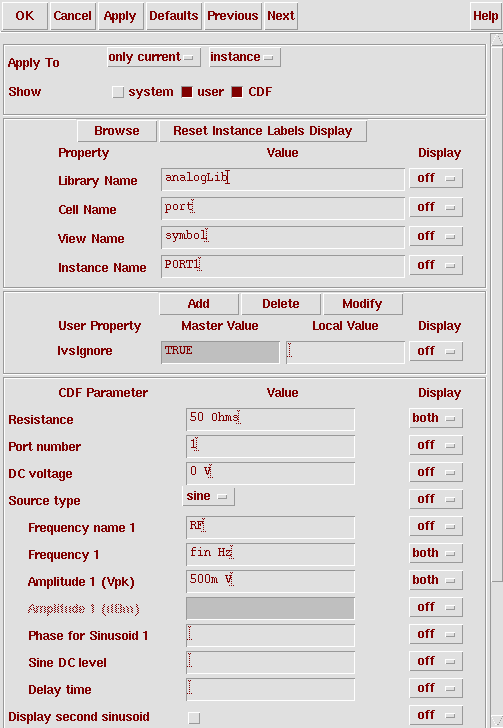This screenshot has height=728, width=503.
Task: Open Source type display dropdown
Action: click(436, 499)
